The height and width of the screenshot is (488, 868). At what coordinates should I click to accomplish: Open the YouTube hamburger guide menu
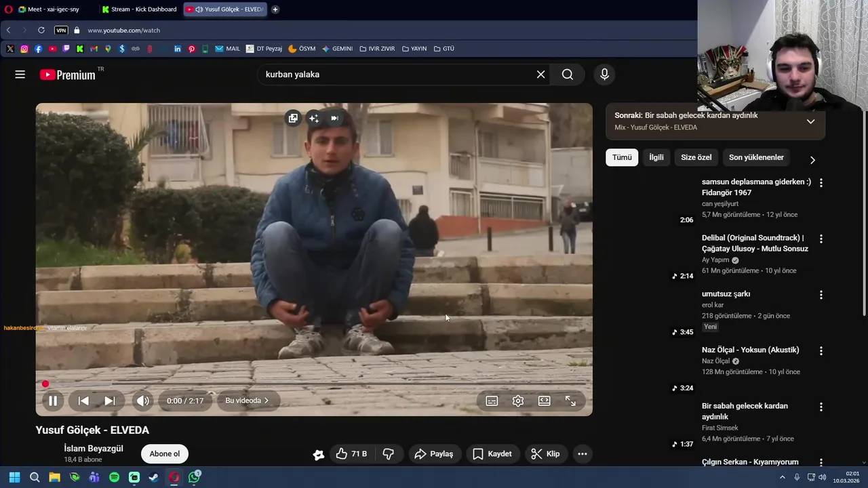(20, 75)
